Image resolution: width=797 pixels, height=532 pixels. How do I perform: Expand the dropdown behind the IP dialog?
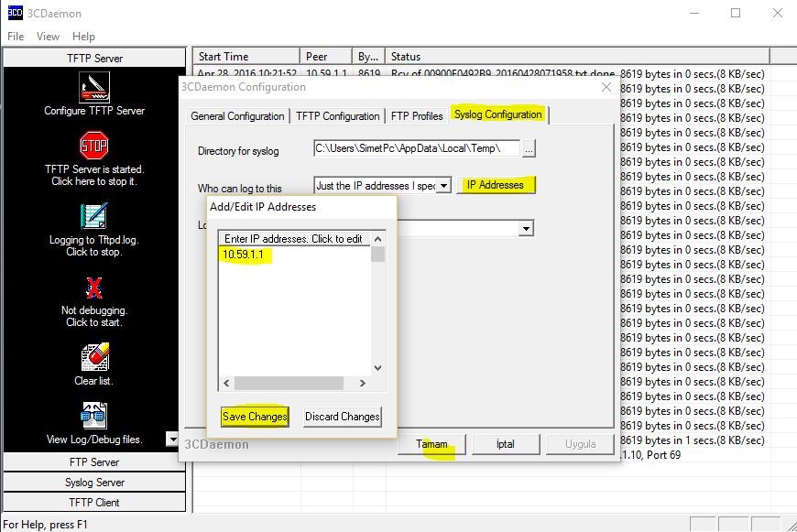(x=526, y=228)
